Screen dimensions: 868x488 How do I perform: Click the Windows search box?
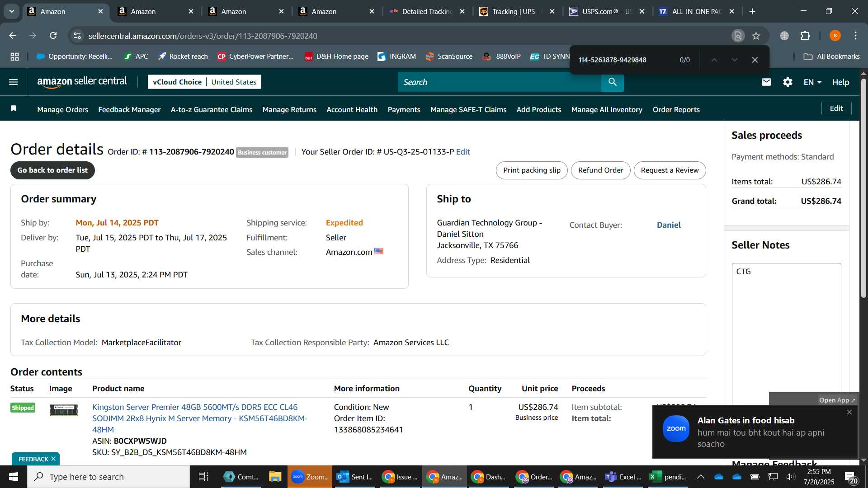(x=108, y=477)
